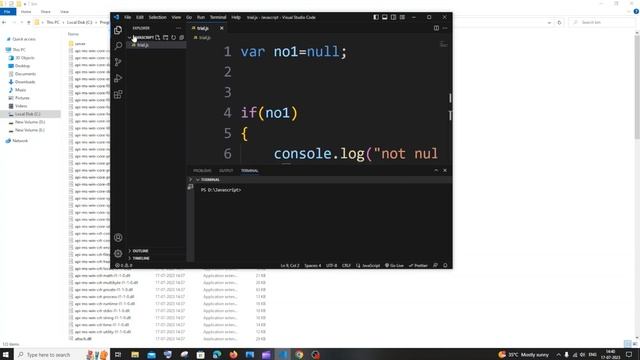This screenshot has height=360, width=640.
Task: Select Local Disk (C:) in File Explorer sidebar
Action: [30, 114]
